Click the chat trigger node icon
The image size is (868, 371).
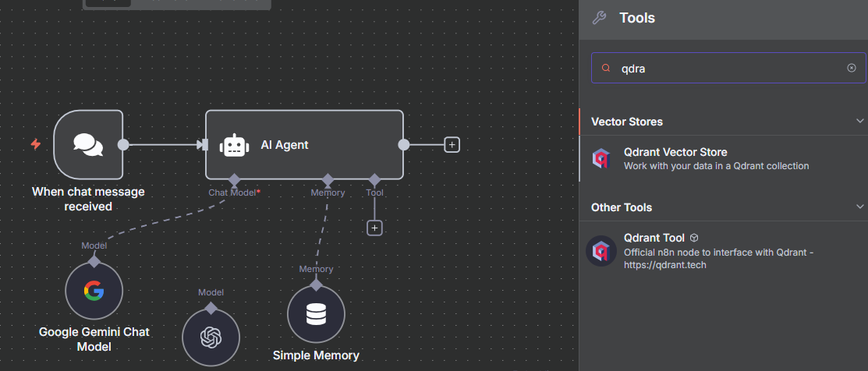click(x=88, y=144)
